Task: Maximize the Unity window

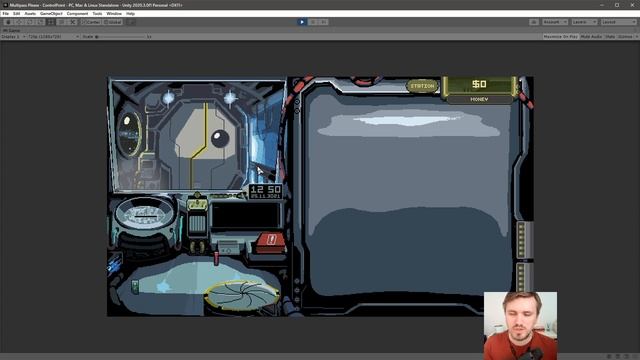Action: 617,5
